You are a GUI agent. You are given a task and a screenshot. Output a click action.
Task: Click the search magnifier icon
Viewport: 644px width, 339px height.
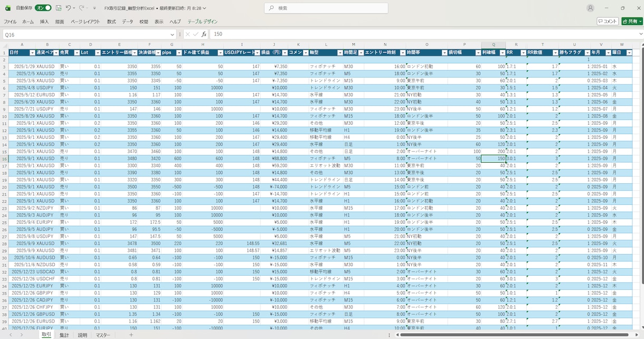(271, 8)
